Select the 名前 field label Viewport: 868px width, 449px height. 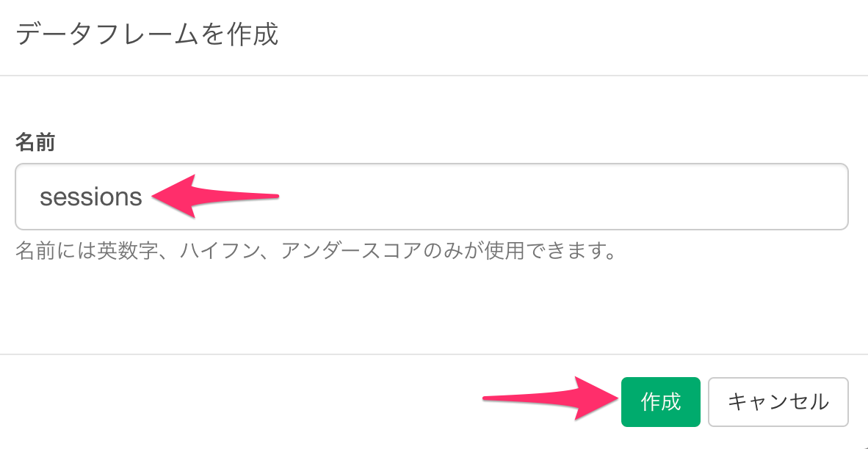click(35, 142)
